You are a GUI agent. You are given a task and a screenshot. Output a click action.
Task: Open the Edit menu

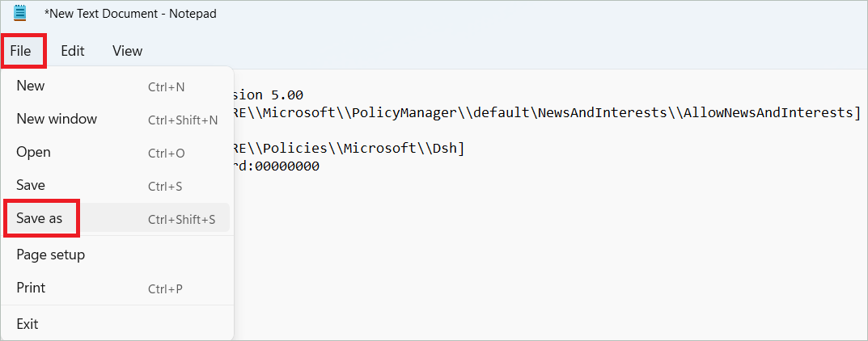tap(73, 51)
